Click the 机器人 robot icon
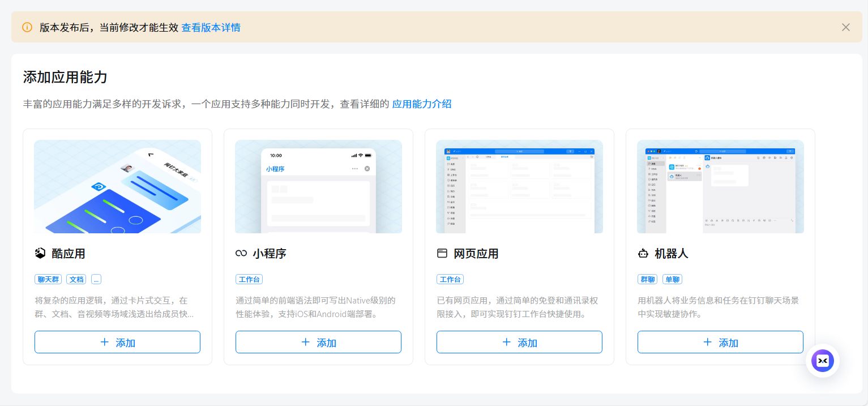 643,254
